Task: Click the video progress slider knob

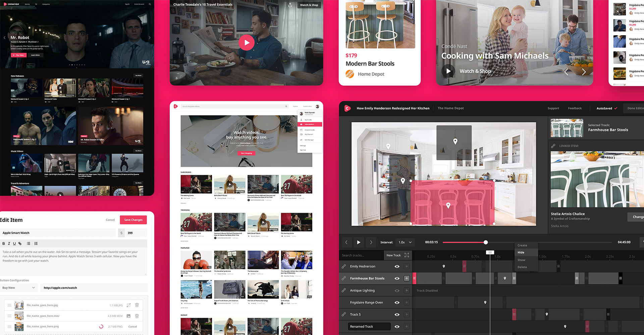Action: coord(486,242)
